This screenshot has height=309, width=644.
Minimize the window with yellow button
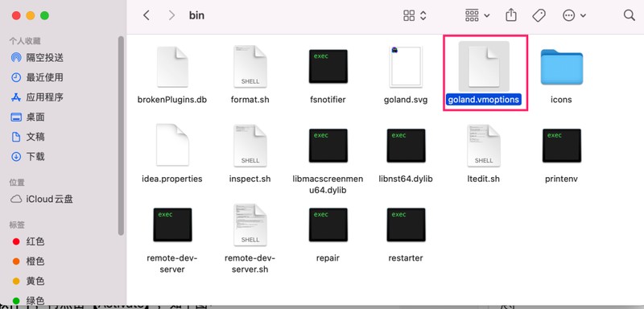click(x=31, y=15)
